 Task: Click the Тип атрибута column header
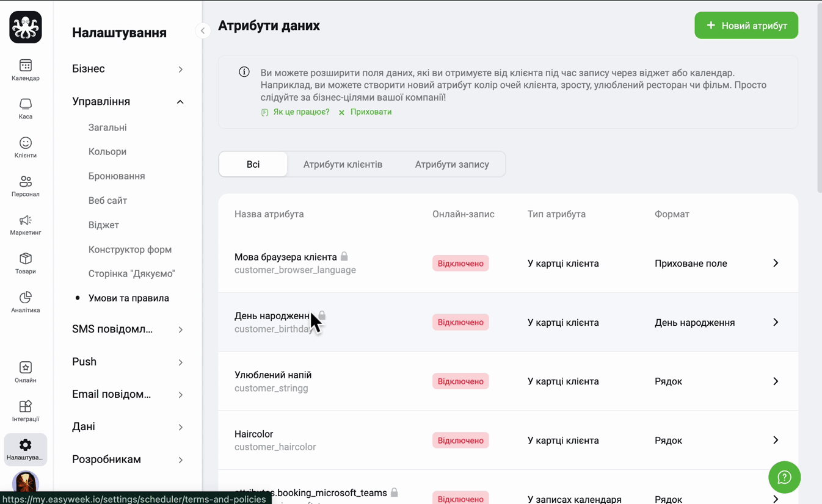(x=556, y=214)
